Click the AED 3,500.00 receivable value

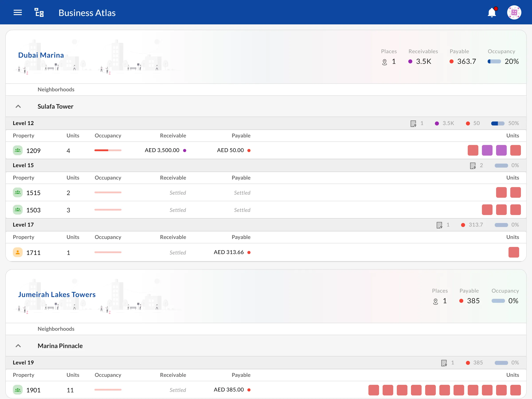coord(162,150)
